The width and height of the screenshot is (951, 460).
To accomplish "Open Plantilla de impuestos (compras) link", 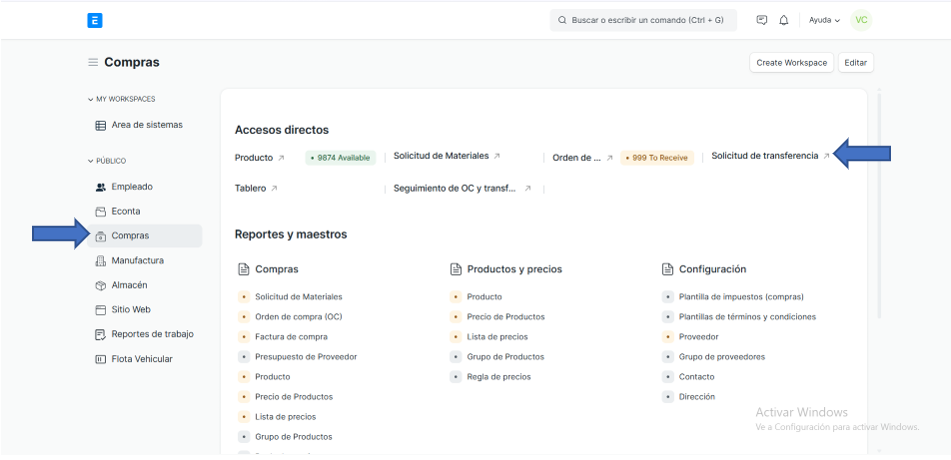I will click(x=742, y=297).
